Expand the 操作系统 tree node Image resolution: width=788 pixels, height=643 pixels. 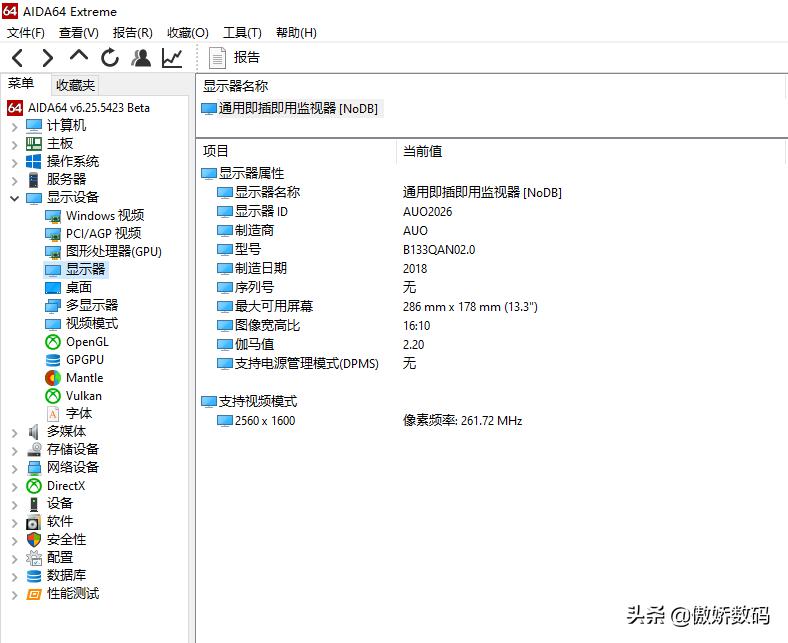15,163
